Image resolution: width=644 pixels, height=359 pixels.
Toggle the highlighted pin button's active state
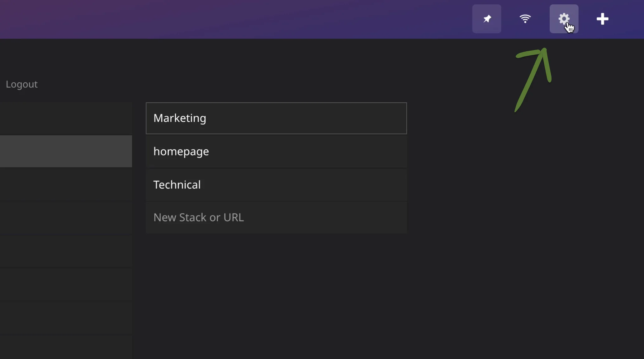pyautogui.click(x=487, y=19)
